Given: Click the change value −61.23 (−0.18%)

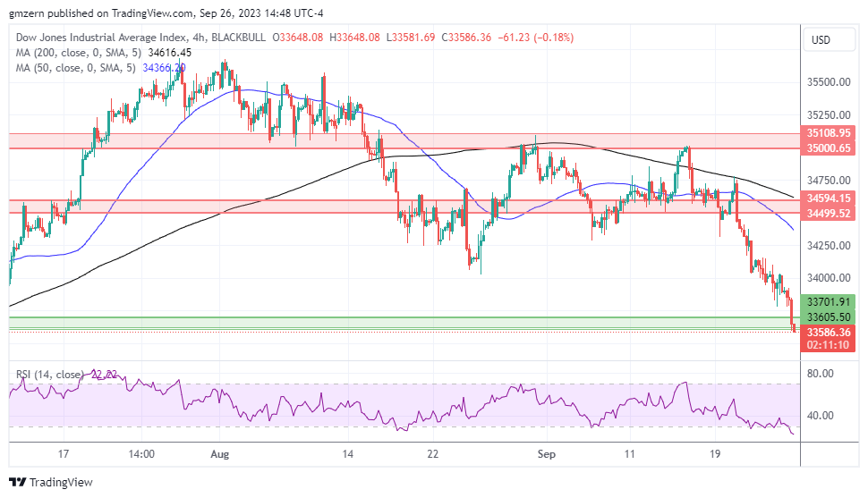Looking at the screenshot, I should click(x=536, y=38).
